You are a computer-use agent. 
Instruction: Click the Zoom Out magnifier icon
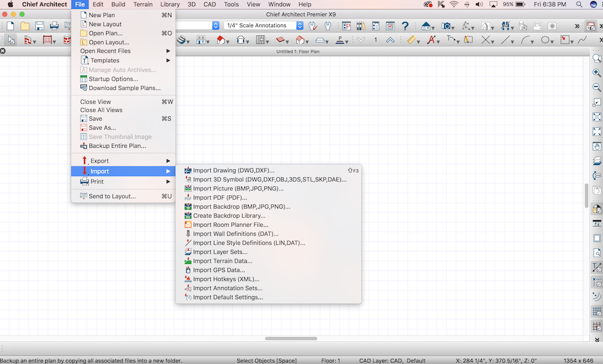click(597, 87)
